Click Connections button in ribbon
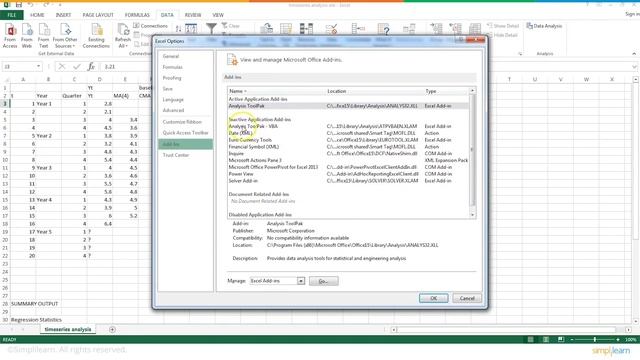This screenshot has height=360, width=640. [x=150, y=26]
